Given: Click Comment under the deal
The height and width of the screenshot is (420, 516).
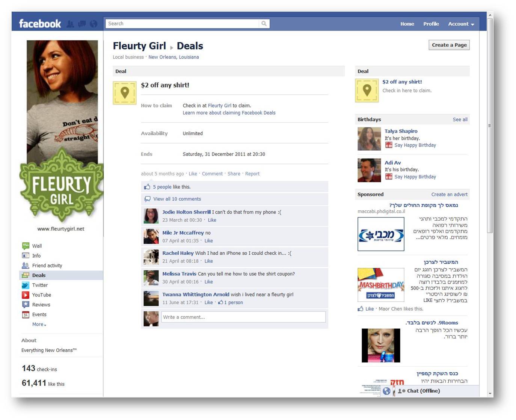Looking at the screenshot, I should [x=212, y=174].
